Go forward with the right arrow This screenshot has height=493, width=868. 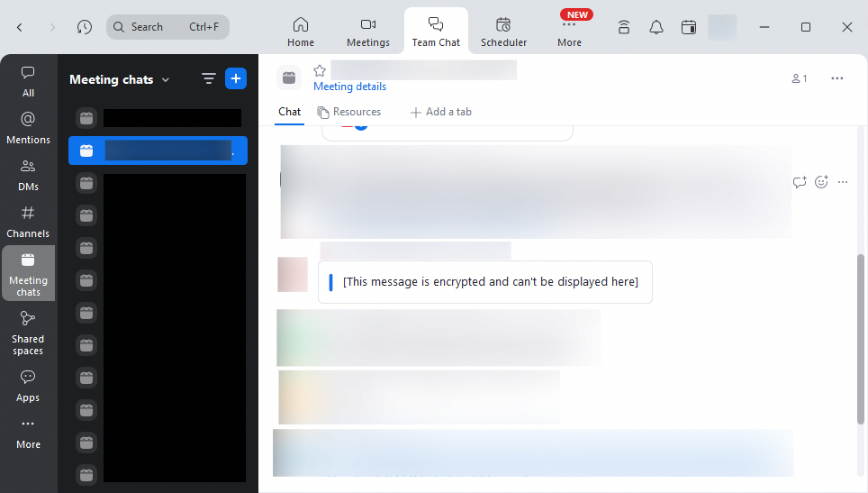click(x=52, y=27)
